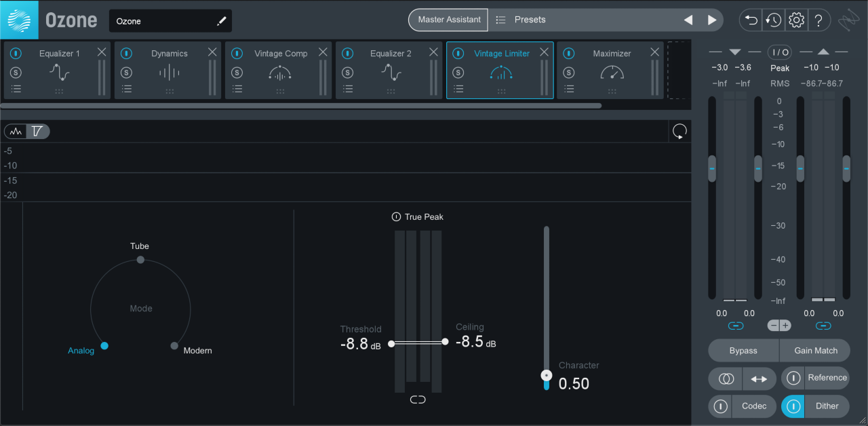Select Tube limiter mode
The height and width of the screenshot is (426, 868).
(140, 259)
